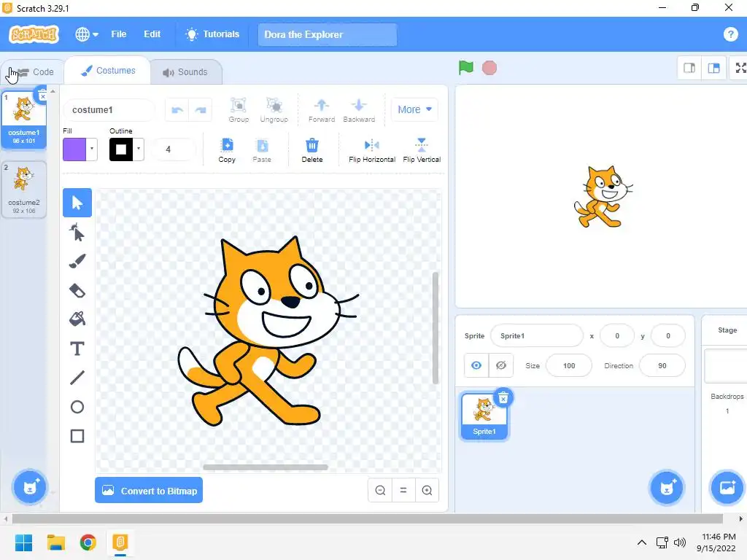Click the sprite Direction field
Screen dimensions: 747x560
pos(662,366)
